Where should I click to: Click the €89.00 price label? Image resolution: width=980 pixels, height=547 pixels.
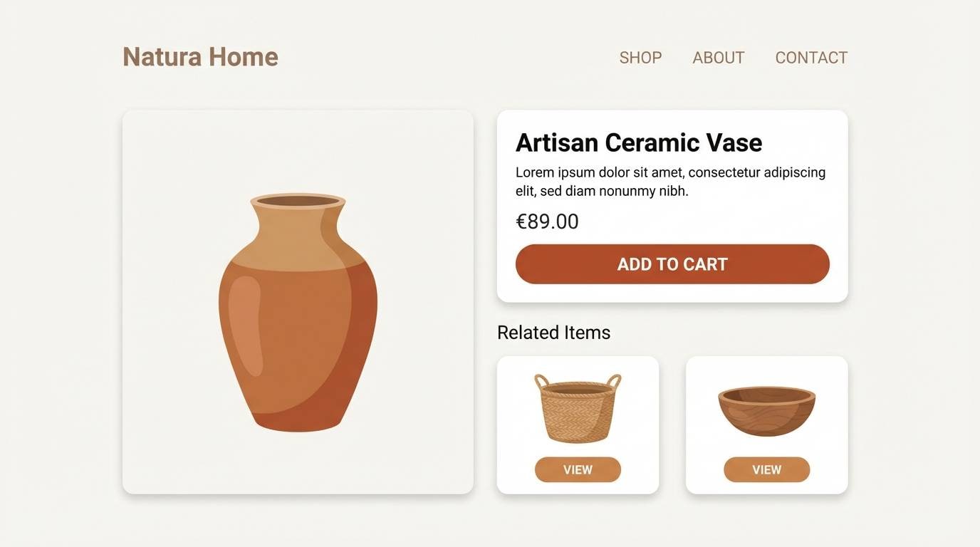547,221
